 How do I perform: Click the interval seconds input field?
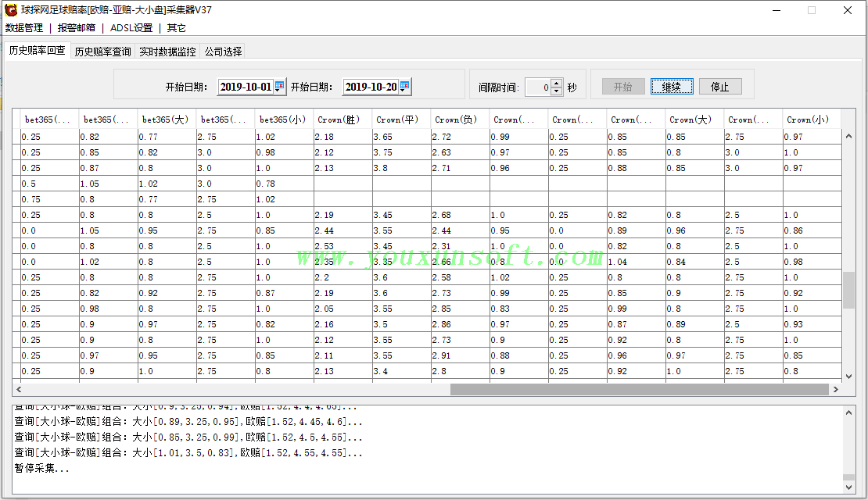pyautogui.click(x=538, y=87)
